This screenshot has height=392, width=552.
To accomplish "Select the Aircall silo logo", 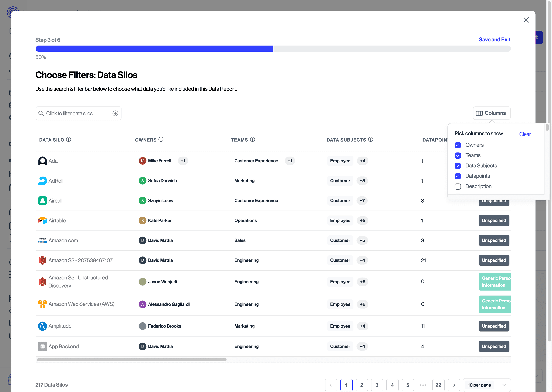I will [x=42, y=200].
